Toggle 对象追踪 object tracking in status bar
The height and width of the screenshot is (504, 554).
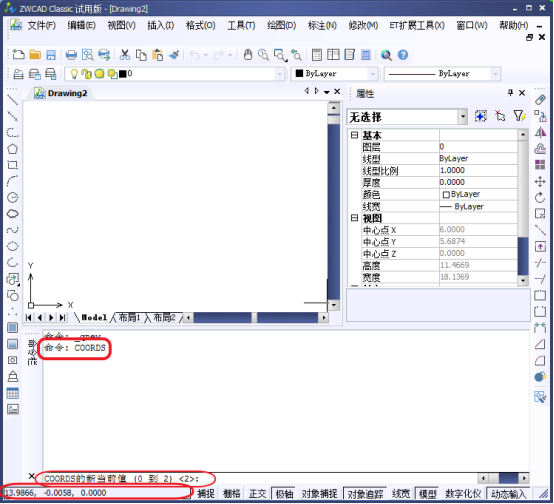365,493
